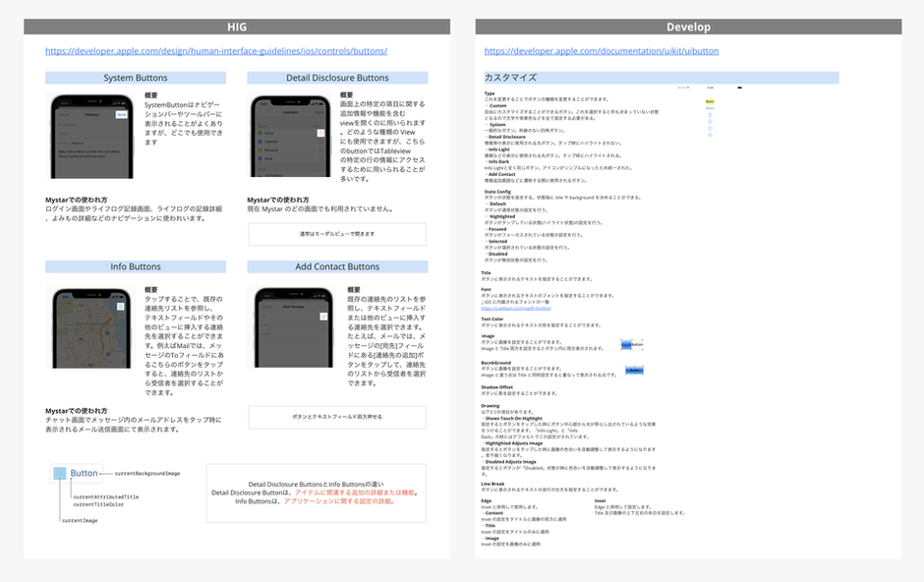Click the blue System button text sample
Image resolution: width=924 pixels, height=582 pixels.
click(x=709, y=107)
